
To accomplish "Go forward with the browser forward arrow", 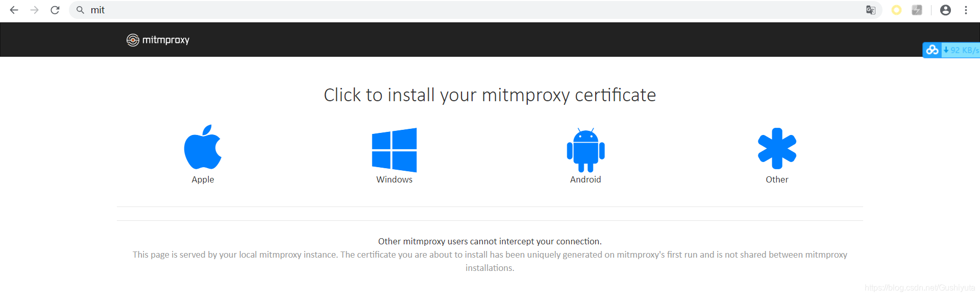I will click(x=34, y=10).
